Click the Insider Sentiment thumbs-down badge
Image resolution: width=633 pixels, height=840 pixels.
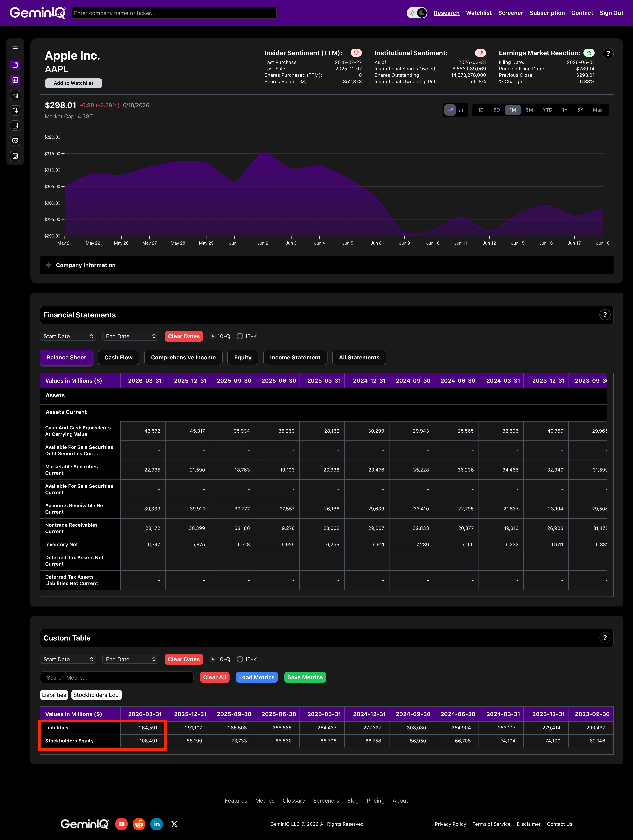click(x=356, y=53)
